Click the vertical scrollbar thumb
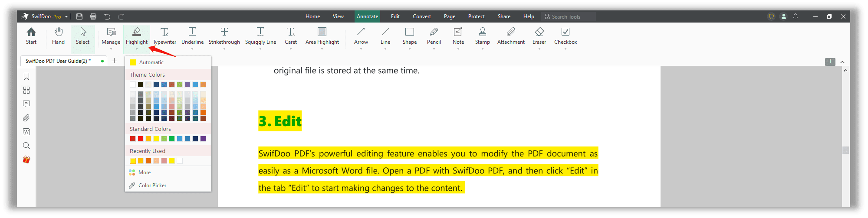This screenshot has height=218, width=868. [845, 150]
